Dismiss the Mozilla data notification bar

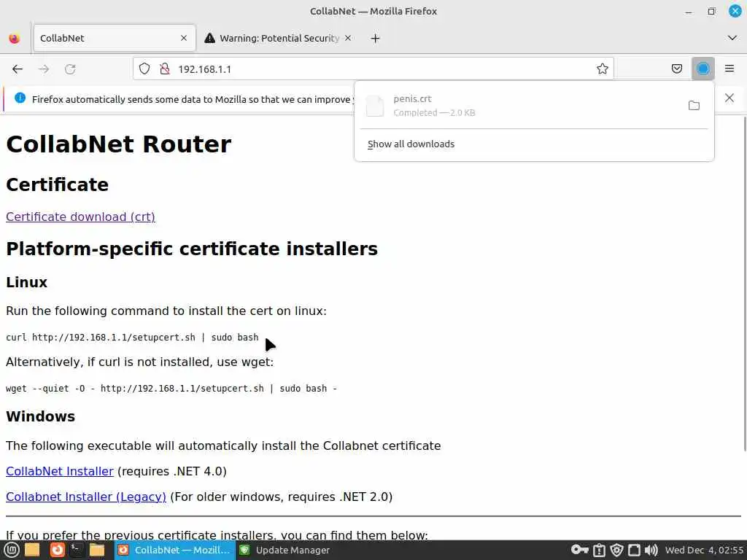coord(729,98)
